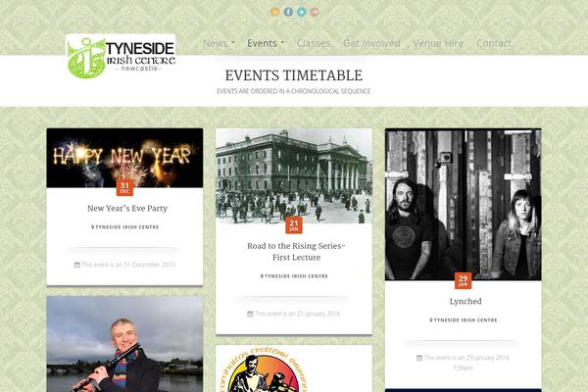Open the Events menu
Screen dimensions: 588x392
[266, 43]
